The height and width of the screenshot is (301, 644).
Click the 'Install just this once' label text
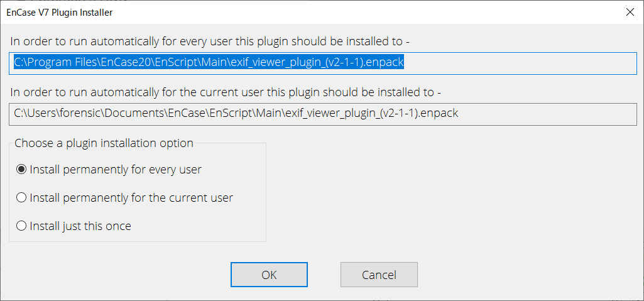pyautogui.click(x=80, y=226)
